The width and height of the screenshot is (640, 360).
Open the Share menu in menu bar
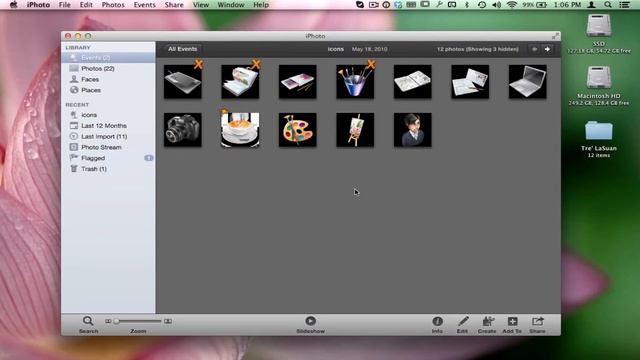(174, 5)
